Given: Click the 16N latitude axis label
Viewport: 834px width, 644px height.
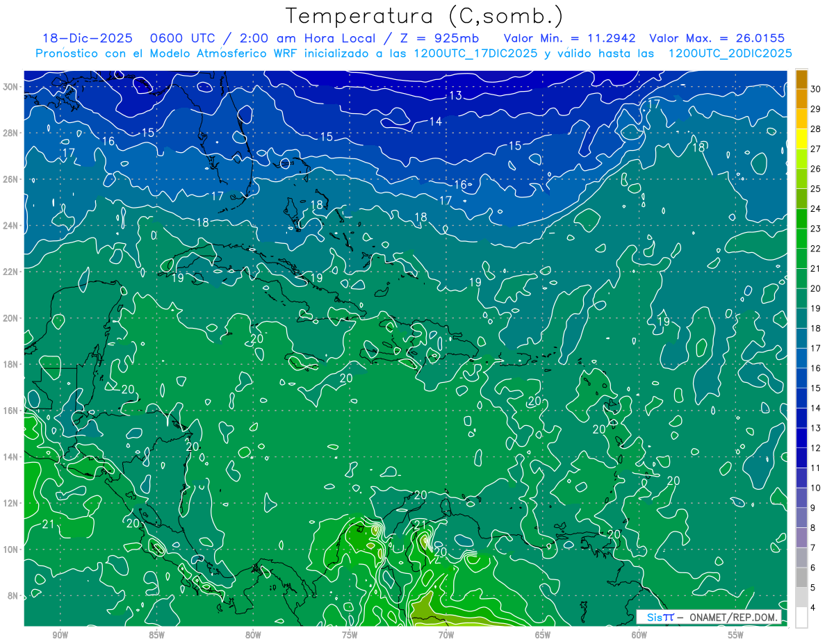Looking at the screenshot, I should (x=10, y=411).
